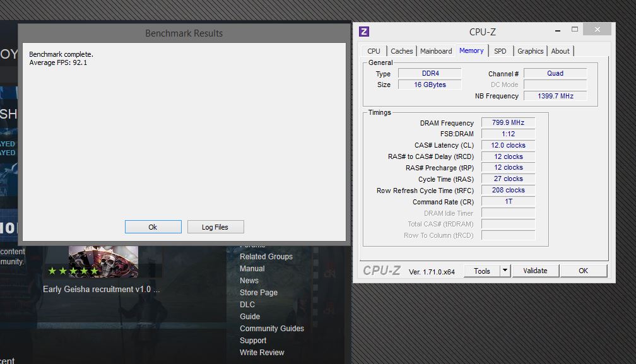Click the tRAS 27 clocks value
Screen dimensions: 636x364
pyautogui.click(x=509, y=179)
